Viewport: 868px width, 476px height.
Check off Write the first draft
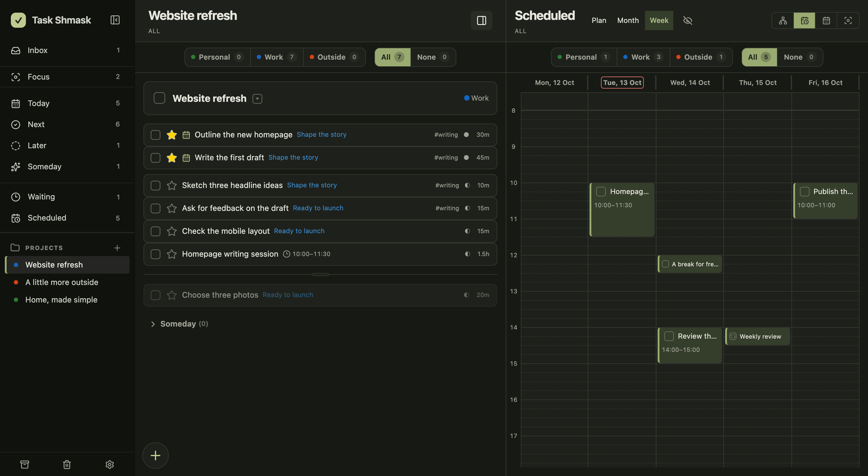point(155,158)
